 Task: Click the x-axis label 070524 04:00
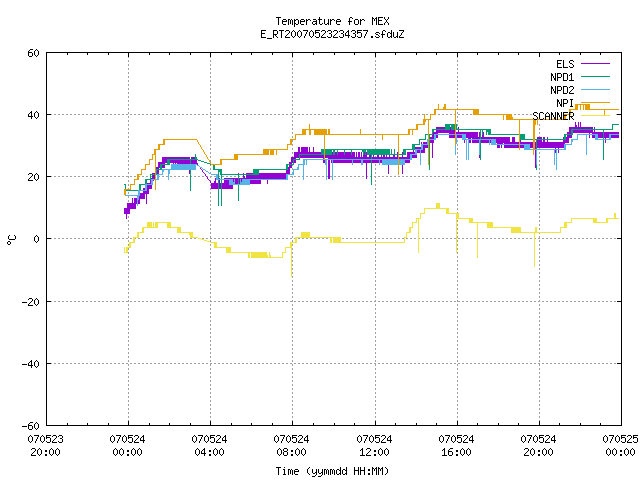209,446
